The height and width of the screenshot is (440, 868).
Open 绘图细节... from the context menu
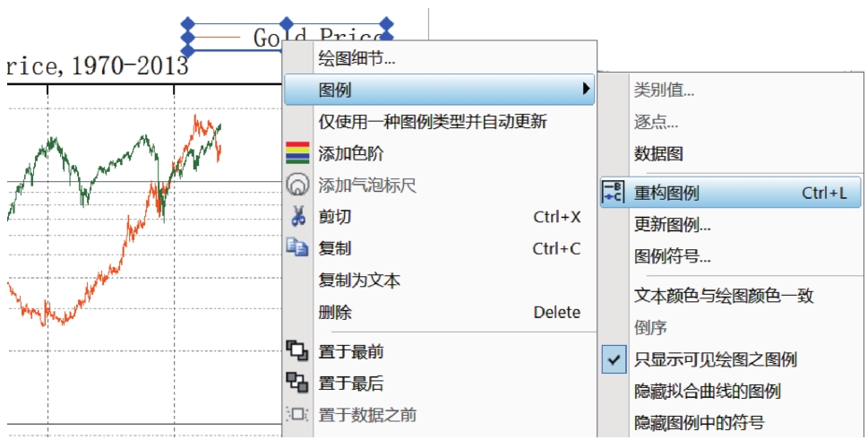pyautogui.click(x=440, y=57)
